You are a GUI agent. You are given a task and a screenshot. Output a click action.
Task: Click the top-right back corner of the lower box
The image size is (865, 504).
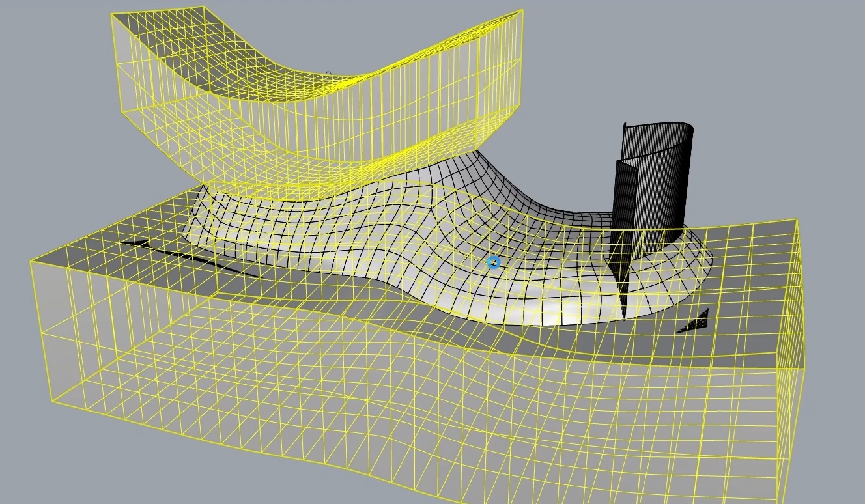[797, 221]
